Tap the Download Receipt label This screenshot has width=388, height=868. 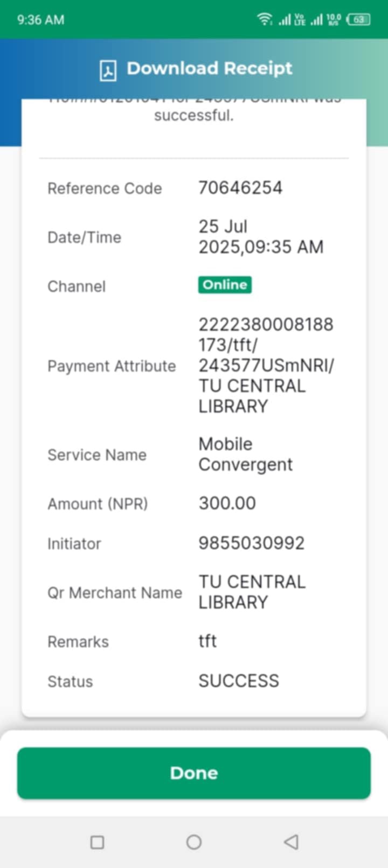coord(209,68)
